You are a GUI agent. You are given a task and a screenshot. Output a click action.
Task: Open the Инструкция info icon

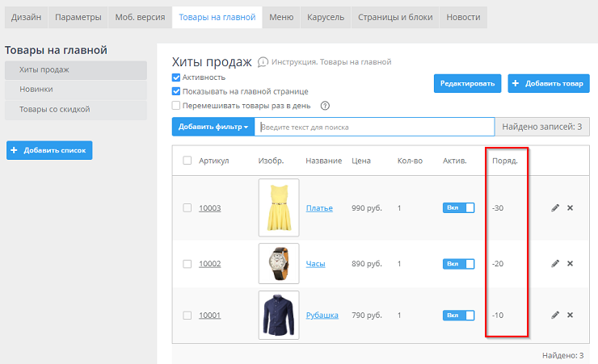(x=263, y=62)
